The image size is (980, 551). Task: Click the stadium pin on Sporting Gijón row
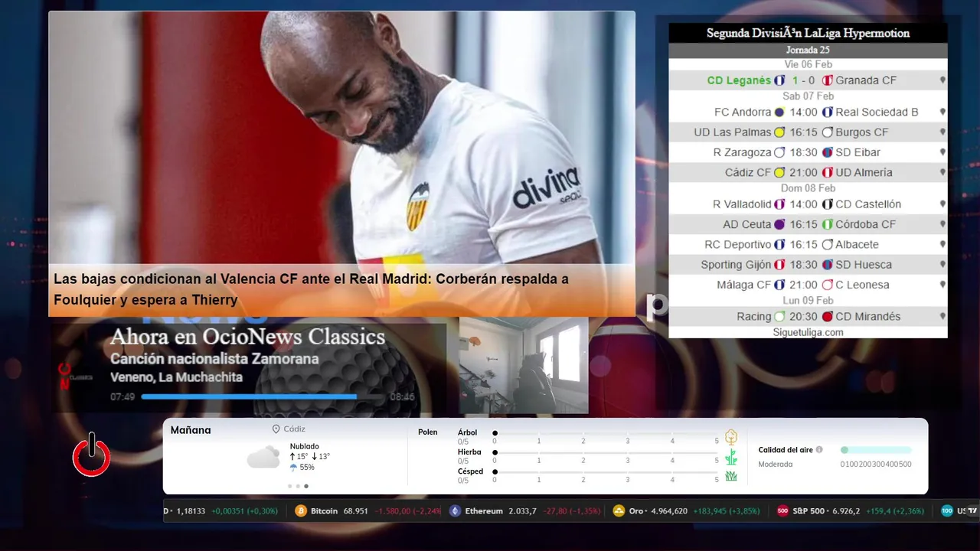pos(942,265)
